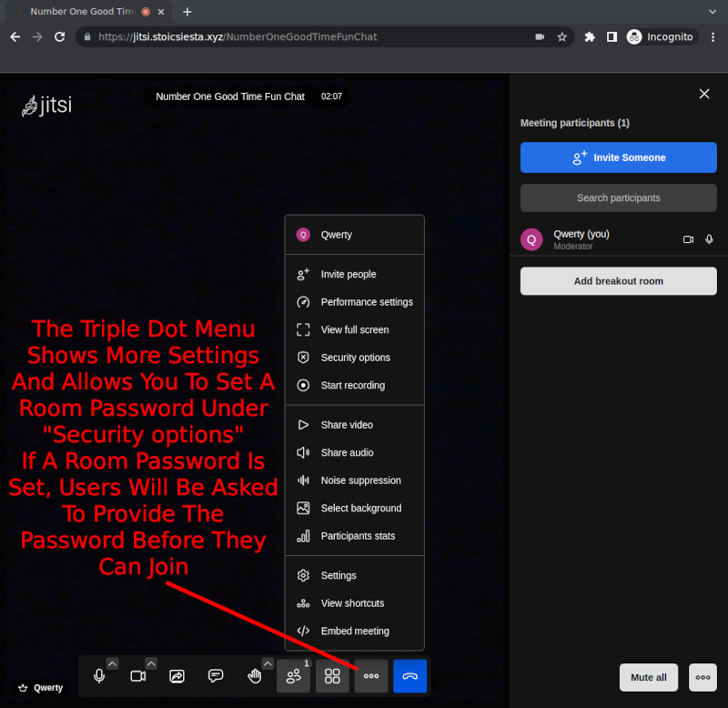Expand the reactions chevron above raise hand
728x708 pixels.
(x=268, y=663)
